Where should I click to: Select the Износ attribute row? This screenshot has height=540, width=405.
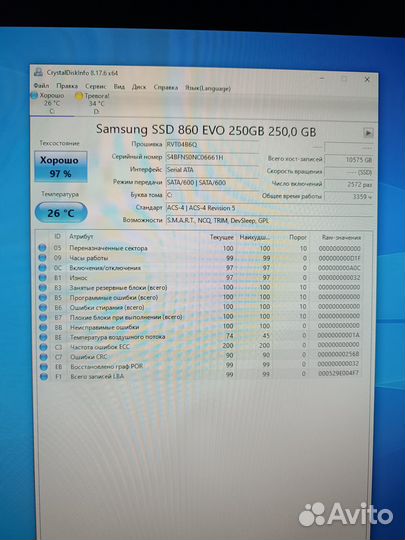[200, 278]
